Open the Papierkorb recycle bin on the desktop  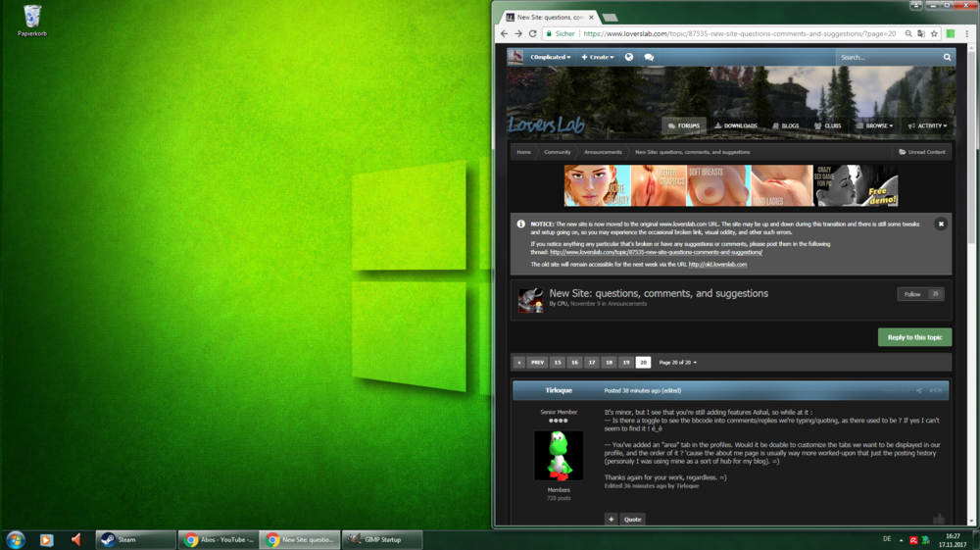tap(32, 20)
